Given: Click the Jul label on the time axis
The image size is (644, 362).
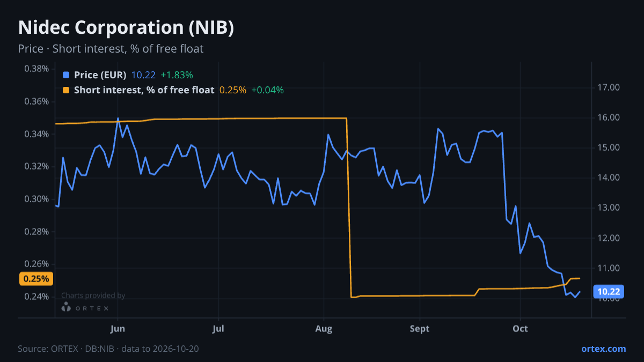Looking at the screenshot, I should pyautogui.click(x=218, y=329).
